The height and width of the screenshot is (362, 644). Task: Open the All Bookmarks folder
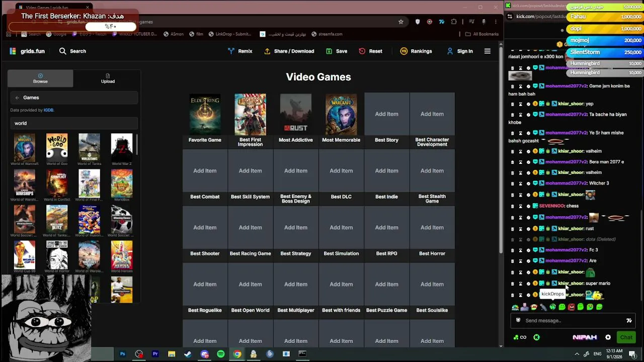pyautogui.click(x=482, y=34)
